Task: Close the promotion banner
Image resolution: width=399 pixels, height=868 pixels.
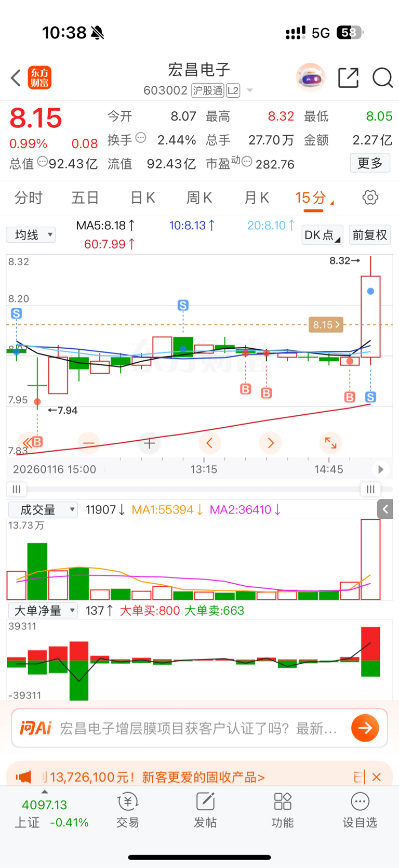Action: (377, 777)
